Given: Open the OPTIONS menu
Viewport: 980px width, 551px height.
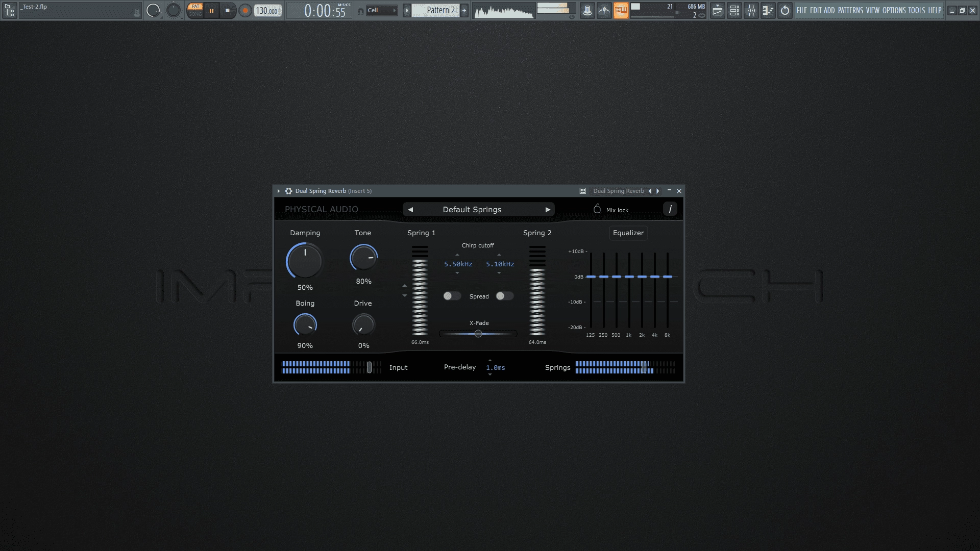Looking at the screenshot, I should coord(894,10).
